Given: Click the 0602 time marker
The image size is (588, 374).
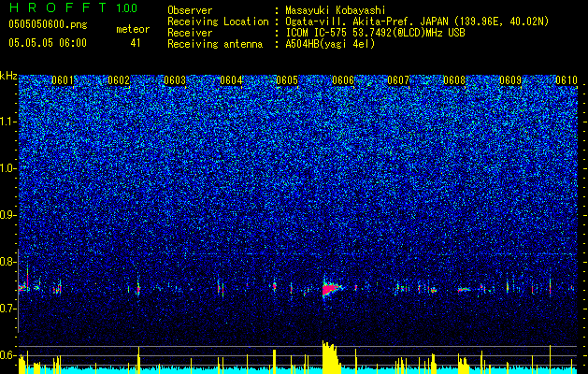Looking at the screenshot, I should pos(119,80).
